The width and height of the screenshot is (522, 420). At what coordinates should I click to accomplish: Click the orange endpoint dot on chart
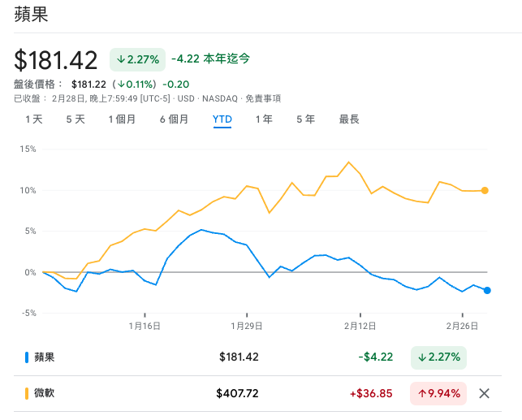[485, 191]
